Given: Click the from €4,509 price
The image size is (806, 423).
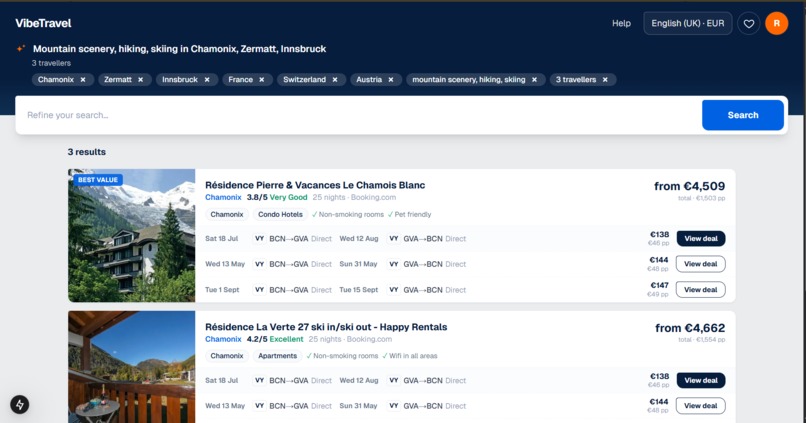Looking at the screenshot, I should tap(689, 186).
